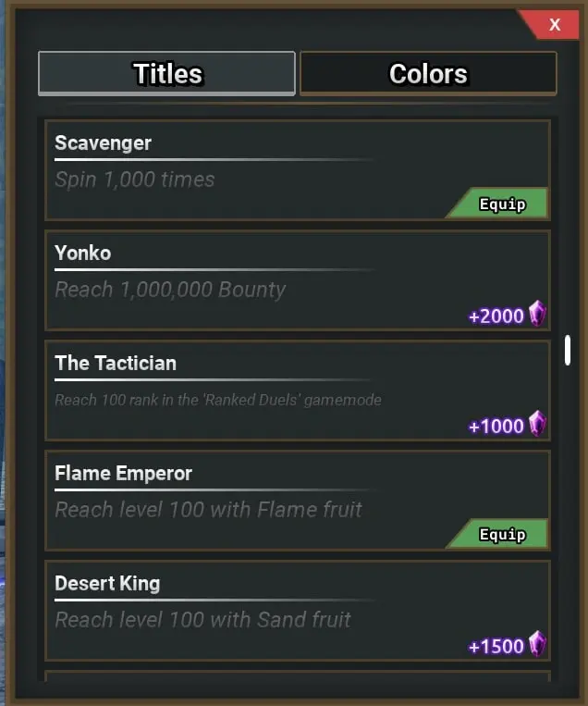This screenshot has width=588, height=706.
Task: Equip the Flame Emperor title
Action: pyautogui.click(x=502, y=535)
